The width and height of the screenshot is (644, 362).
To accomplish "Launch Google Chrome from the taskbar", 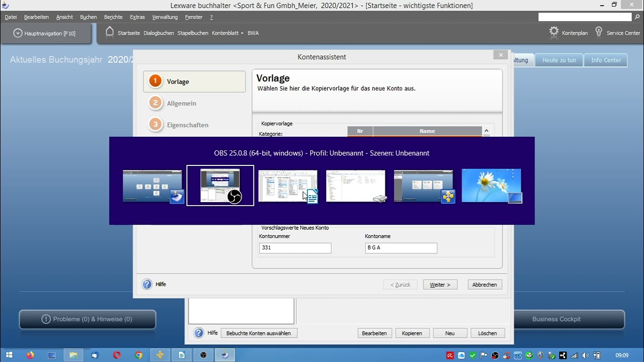I will (138, 355).
